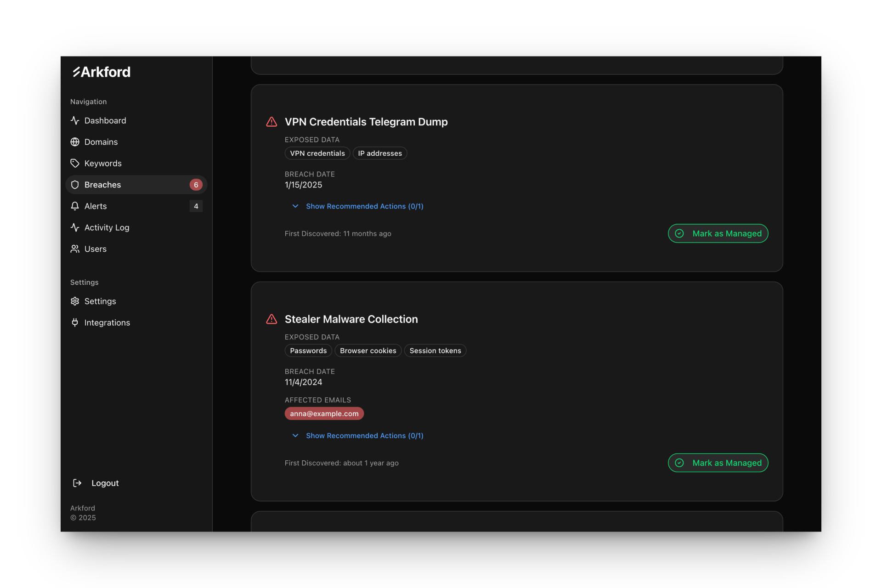Expand recommended actions for VPN Credentials dump
This screenshot has height=588, width=882.
pyautogui.click(x=364, y=206)
